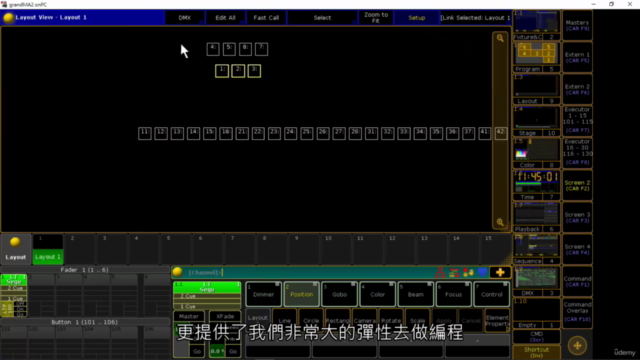
Task: Switch to Extern 1 screen
Action: tap(577, 57)
